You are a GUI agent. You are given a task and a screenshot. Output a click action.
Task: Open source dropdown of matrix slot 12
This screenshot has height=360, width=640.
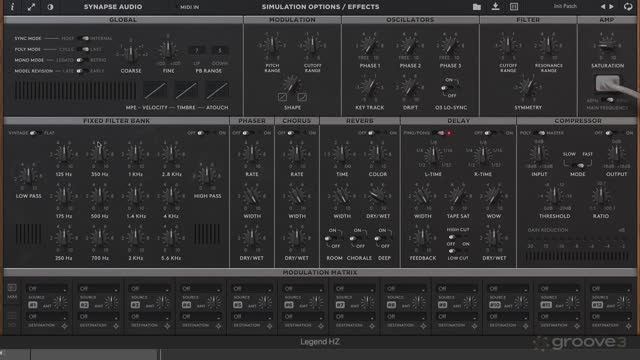(610, 289)
